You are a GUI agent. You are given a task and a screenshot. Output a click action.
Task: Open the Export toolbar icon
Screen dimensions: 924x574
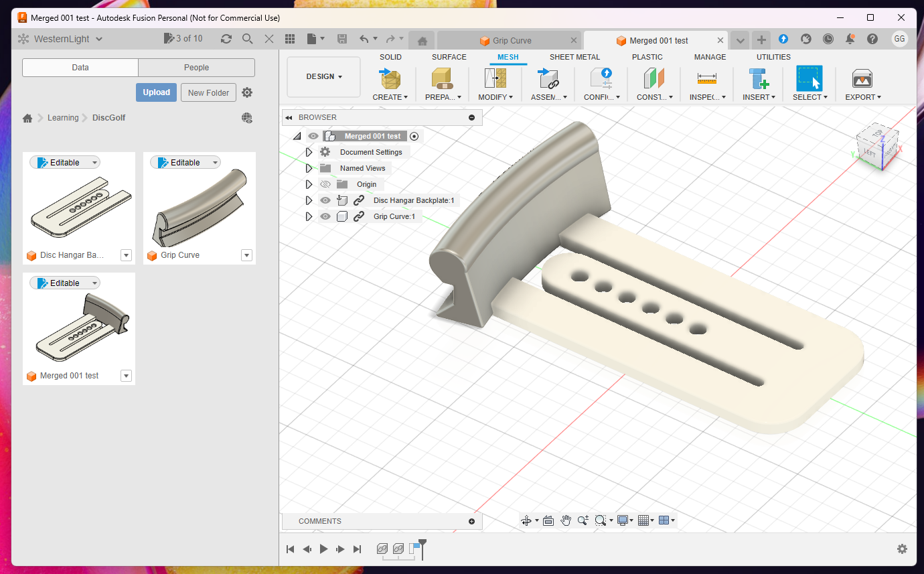[x=862, y=78]
